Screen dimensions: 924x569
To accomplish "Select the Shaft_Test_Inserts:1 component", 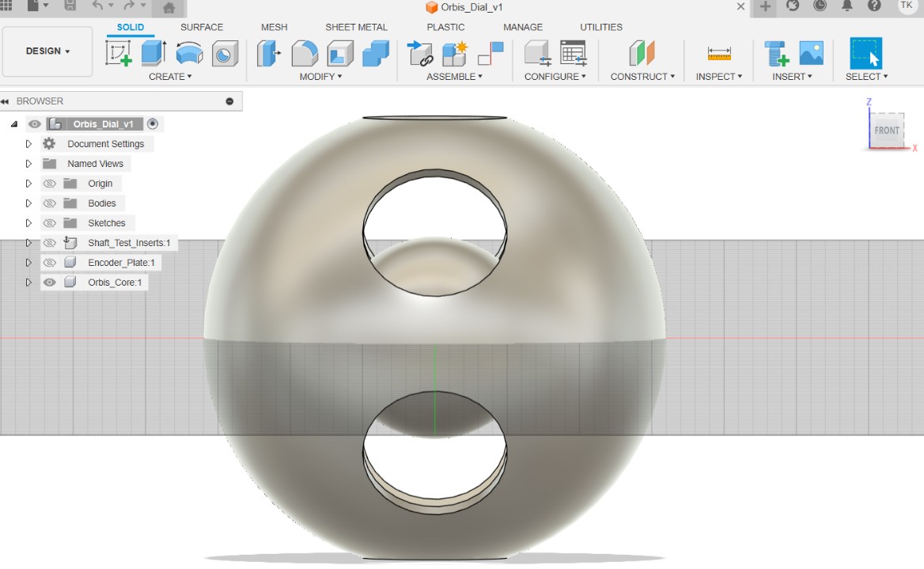I will tap(129, 243).
